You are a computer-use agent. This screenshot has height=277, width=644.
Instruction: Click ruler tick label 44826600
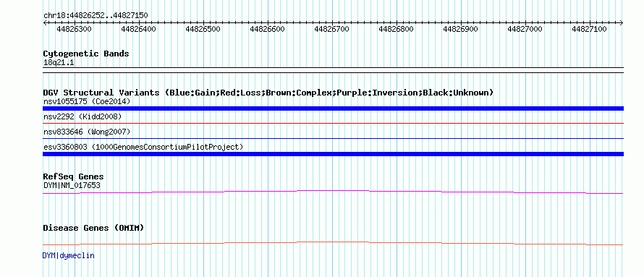point(268,29)
